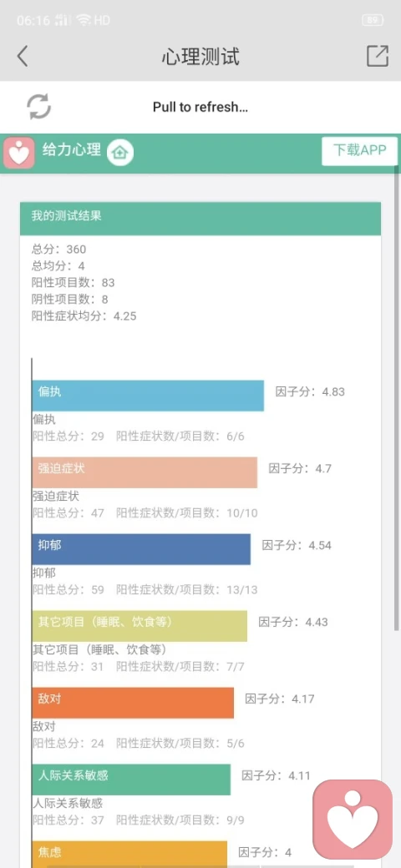Go to home via house icon
This screenshot has height=868, width=401.
(x=120, y=152)
